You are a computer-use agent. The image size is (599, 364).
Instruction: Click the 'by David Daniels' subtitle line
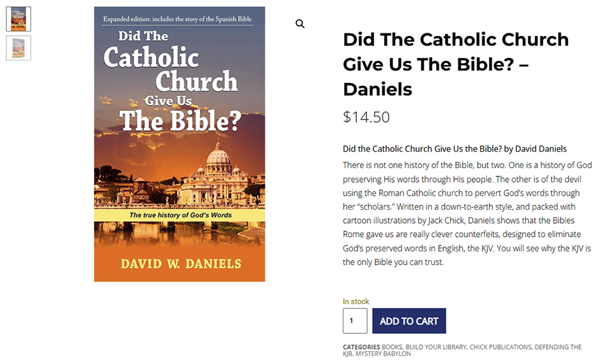455,149
